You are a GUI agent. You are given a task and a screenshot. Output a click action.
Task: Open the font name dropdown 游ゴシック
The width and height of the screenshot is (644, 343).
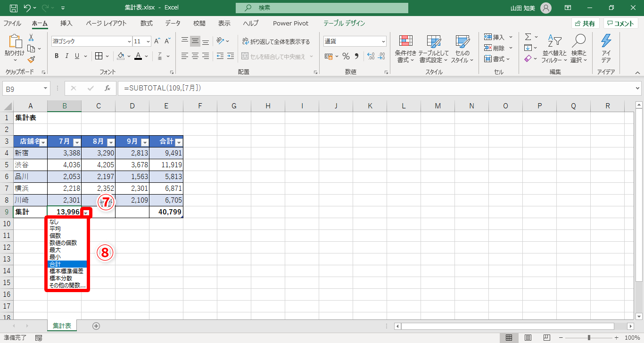coord(129,41)
